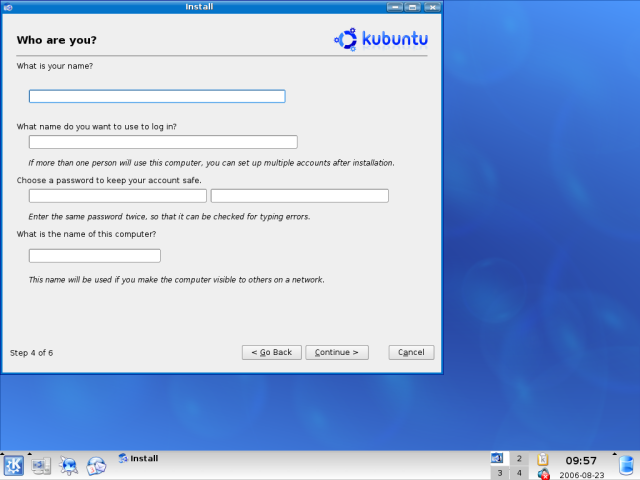This screenshot has height=480, width=640.
Task: Open the System Menu computer icon
Action: (x=41, y=466)
